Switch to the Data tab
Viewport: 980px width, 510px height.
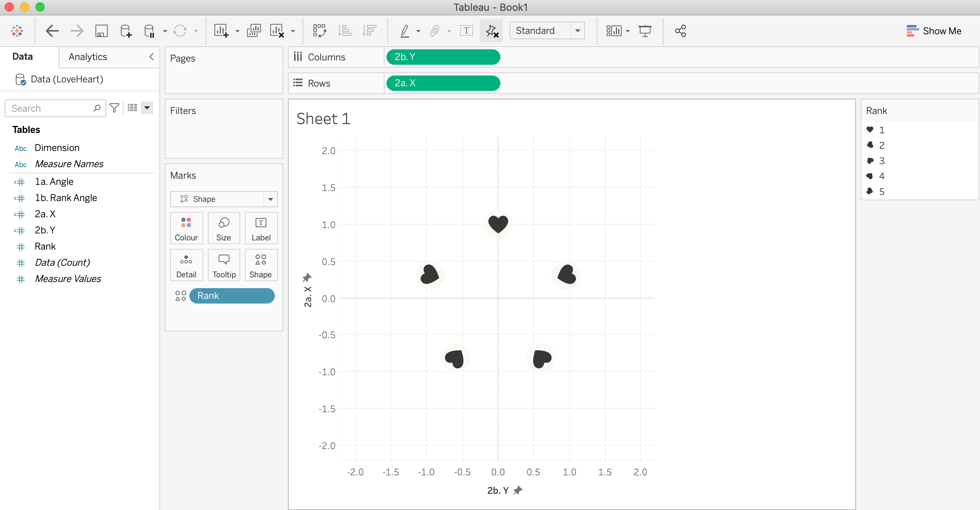pos(22,57)
